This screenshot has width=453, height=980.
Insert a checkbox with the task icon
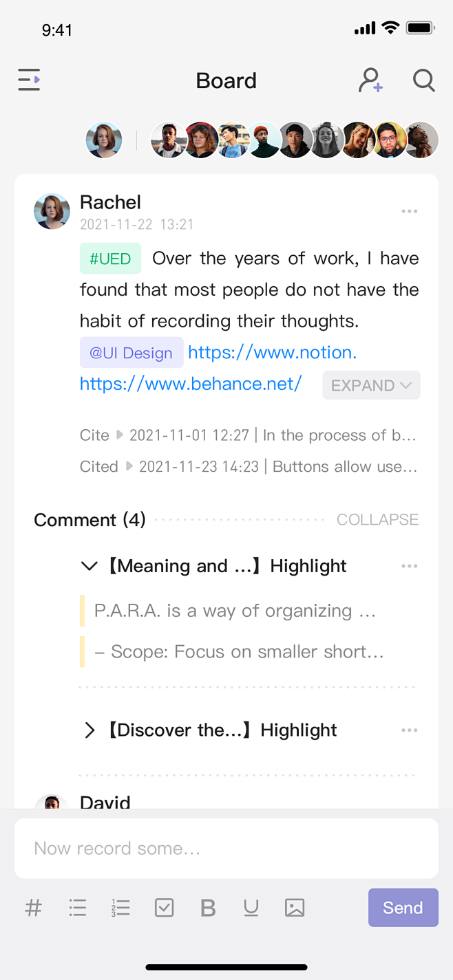pos(165,908)
